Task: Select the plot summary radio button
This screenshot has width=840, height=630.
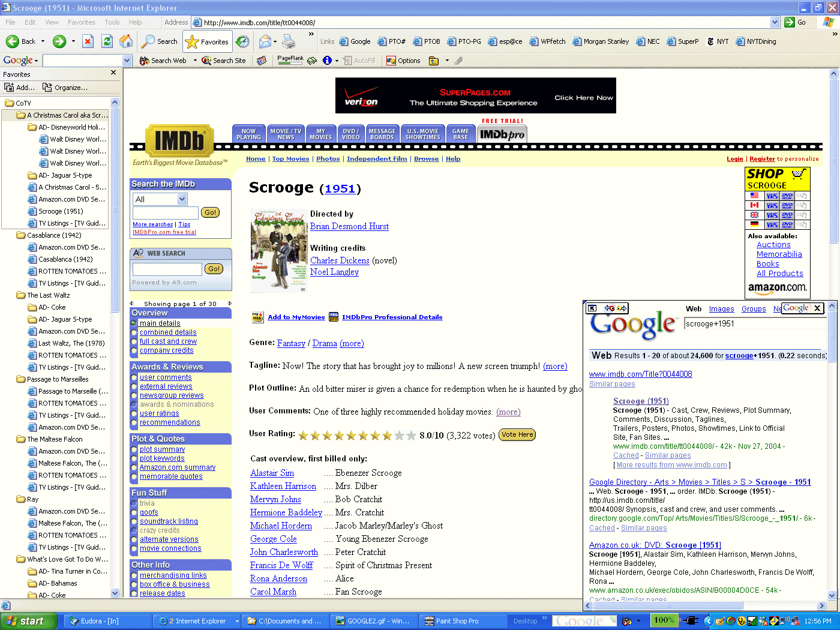Action: [x=134, y=449]
